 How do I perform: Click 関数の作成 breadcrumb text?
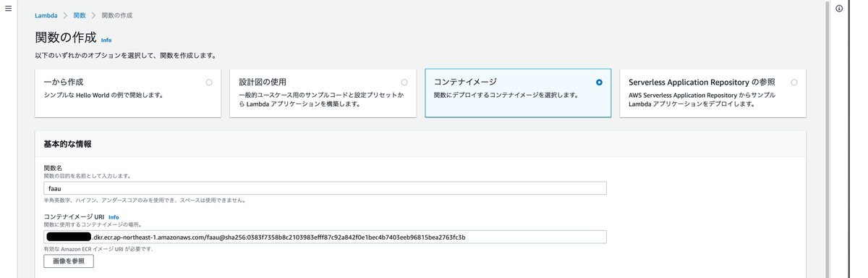pyautogui.click(x=117, y=15)
